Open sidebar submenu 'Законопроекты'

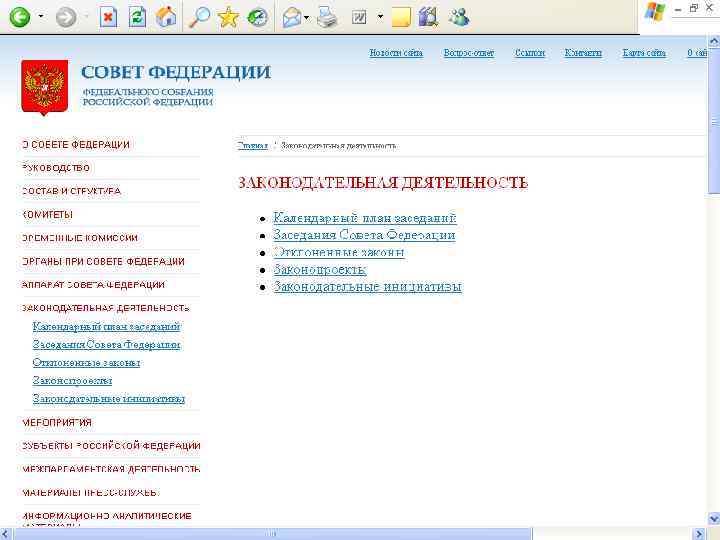click(x=72, y=381)
